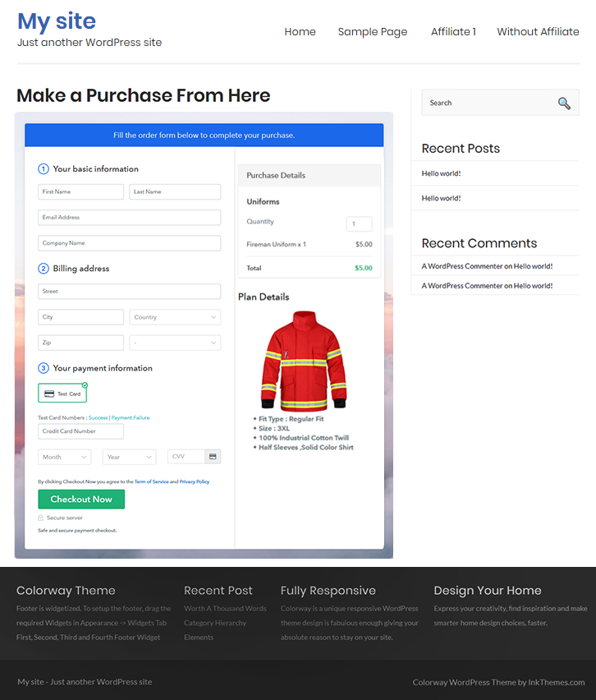Click the Fit Type : Regular Fit bullet
Viewport: 596px width, 700px height.
click(x=291, y=419)
